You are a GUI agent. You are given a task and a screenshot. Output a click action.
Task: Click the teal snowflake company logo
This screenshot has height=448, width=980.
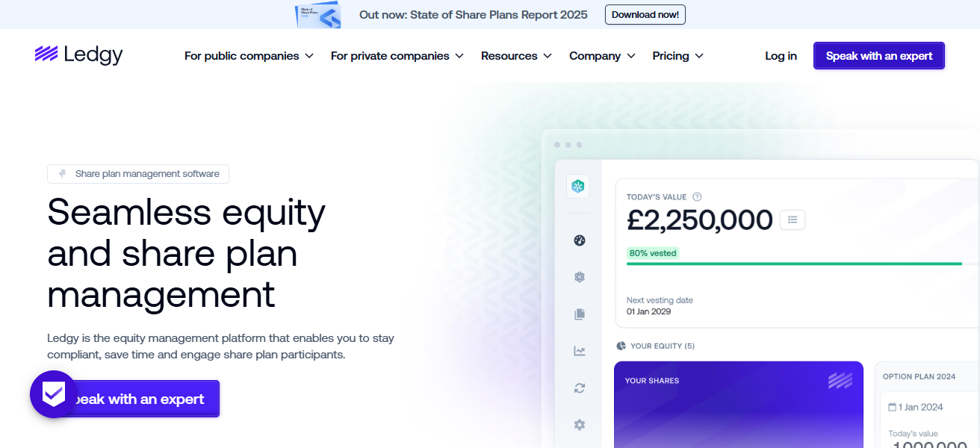(x=578, y=187)
